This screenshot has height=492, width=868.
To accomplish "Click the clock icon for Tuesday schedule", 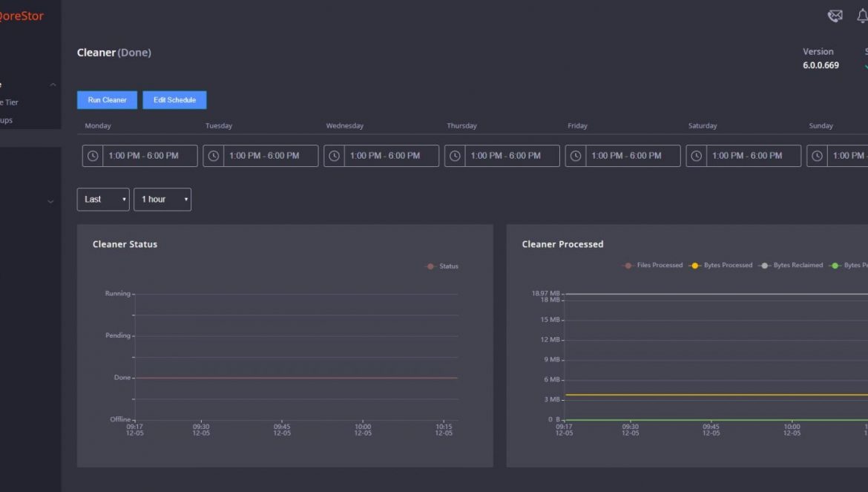I will point(214,156).
